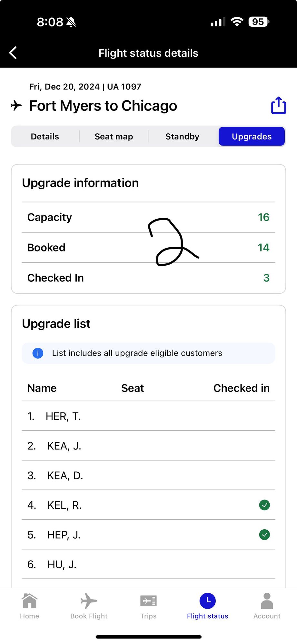Screen dimensions: 297x644
Task: Tap the Fort Myers to Chicago heading
Action: coord(103,106)
